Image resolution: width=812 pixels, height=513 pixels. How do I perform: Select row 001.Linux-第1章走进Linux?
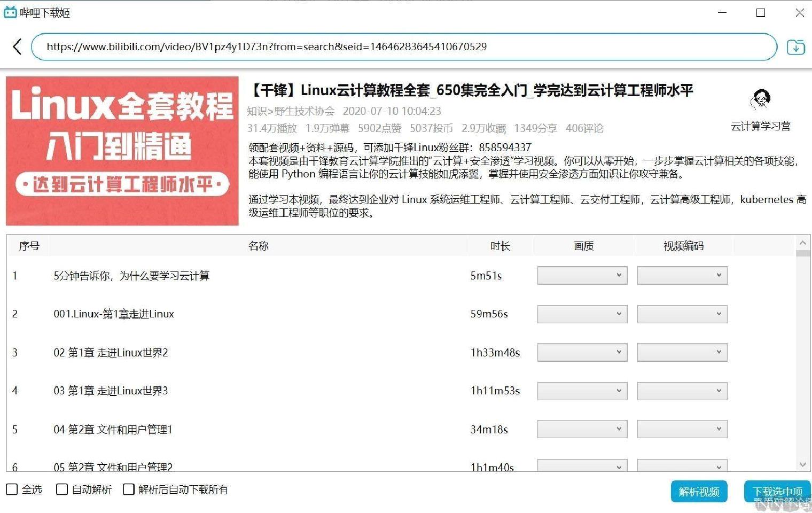401,314
